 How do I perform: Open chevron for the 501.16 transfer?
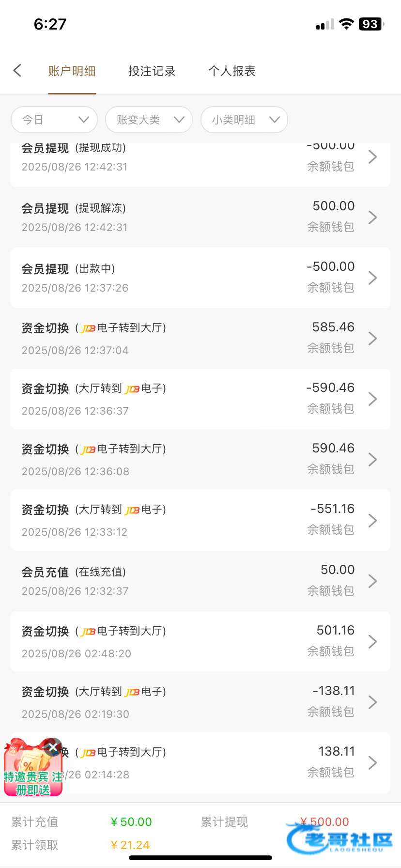point(372,642)
